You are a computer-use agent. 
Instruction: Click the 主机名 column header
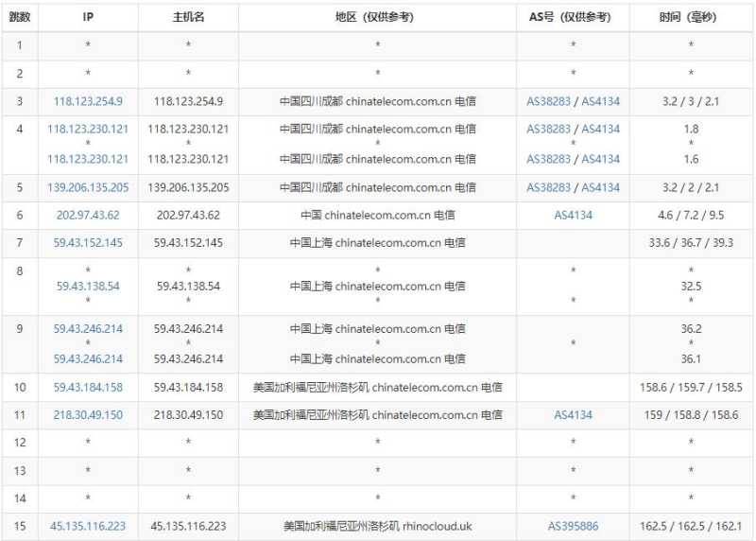point(188,17)
